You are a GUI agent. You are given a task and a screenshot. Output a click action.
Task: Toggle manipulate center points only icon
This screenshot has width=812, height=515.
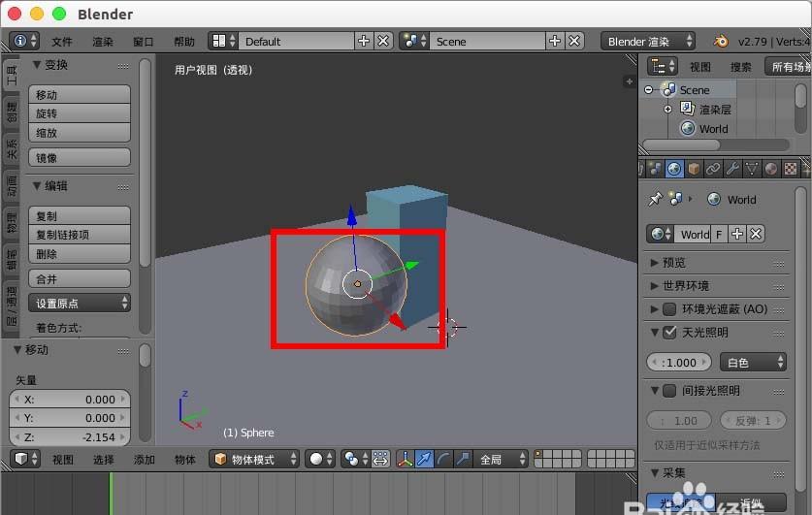[x=380, y=459]
